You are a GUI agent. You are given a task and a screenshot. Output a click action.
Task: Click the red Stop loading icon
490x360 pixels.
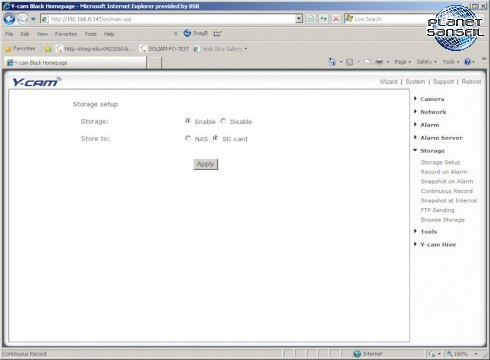point(336,19)
